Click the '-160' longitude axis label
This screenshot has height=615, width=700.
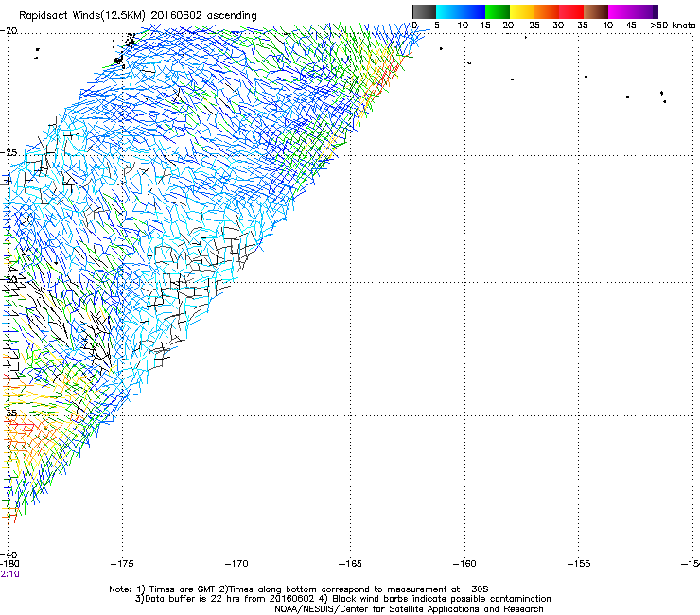coord(464,564)
